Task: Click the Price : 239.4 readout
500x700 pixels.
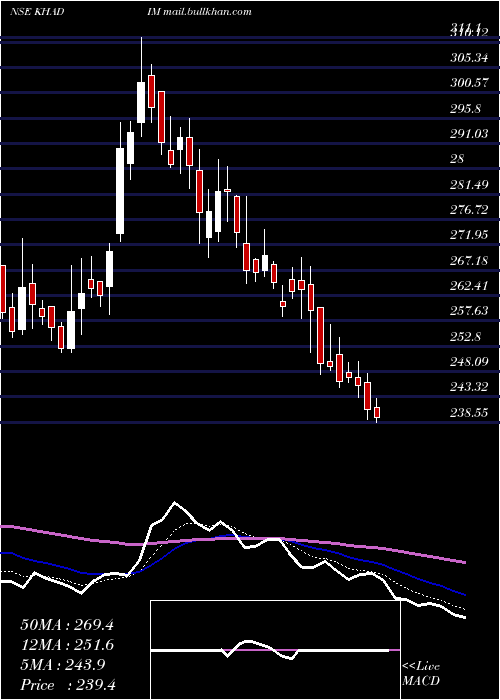Action: point(68,685)
